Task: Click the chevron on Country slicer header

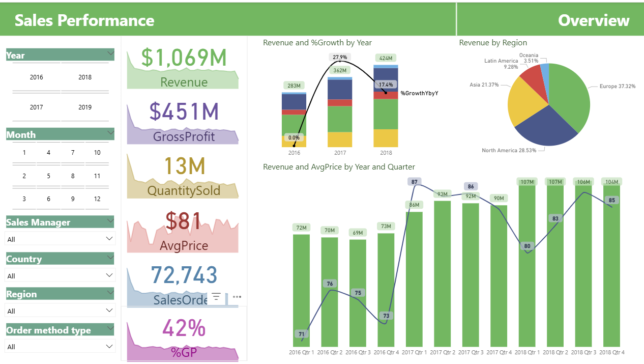Action: tap(110, 257)
